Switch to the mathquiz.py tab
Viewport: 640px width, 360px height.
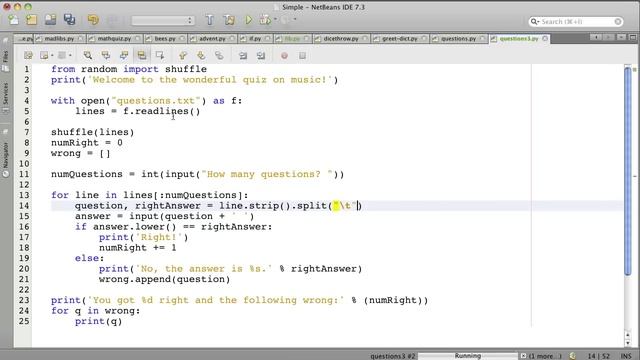tap(114, 39)
